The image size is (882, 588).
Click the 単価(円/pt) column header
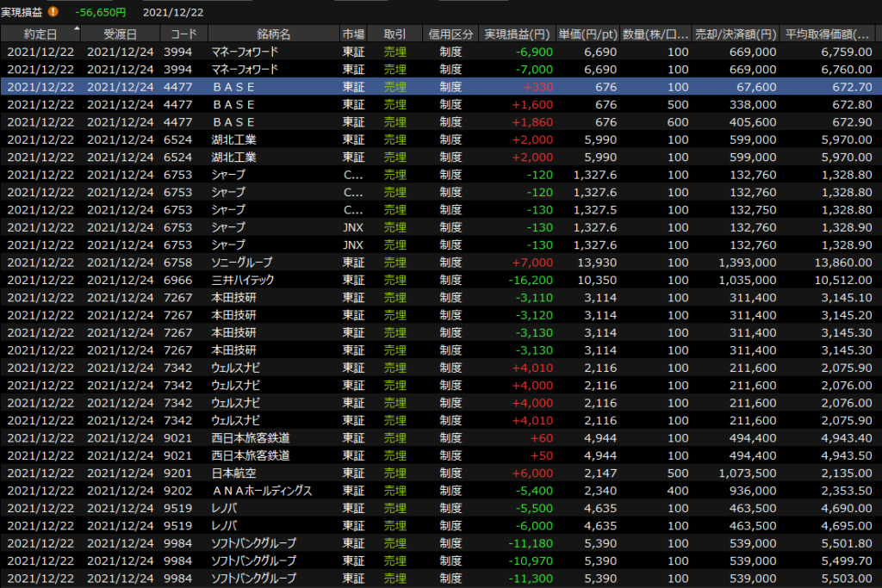[587, 34]
